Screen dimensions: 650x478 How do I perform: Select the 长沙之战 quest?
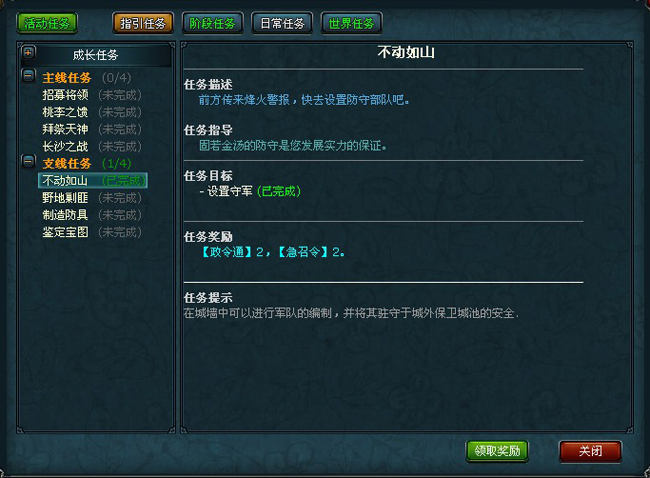point(92,146)
